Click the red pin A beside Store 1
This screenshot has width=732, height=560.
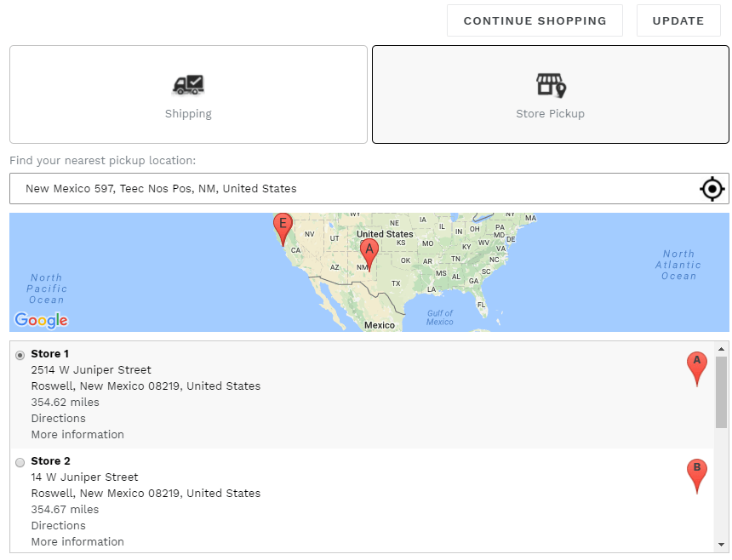697,369
